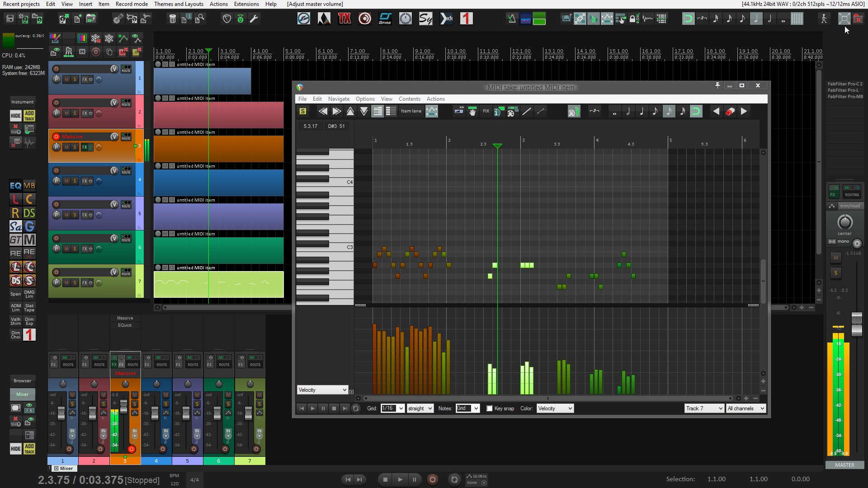Screen dimensions: 868x488
Task: Select the eraser tool in MIDI editor
Action: pos(730,112)
